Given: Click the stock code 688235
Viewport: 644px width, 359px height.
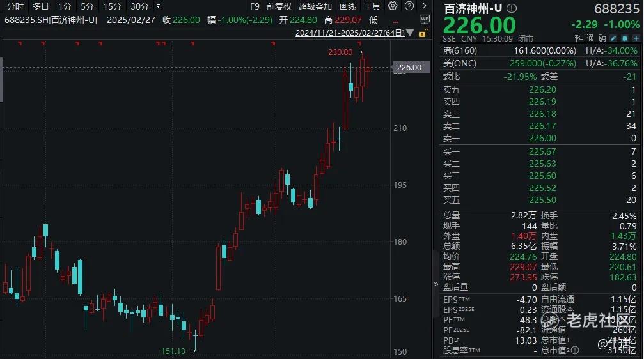Looking at the screenshot, I should [x=617, y=8].
